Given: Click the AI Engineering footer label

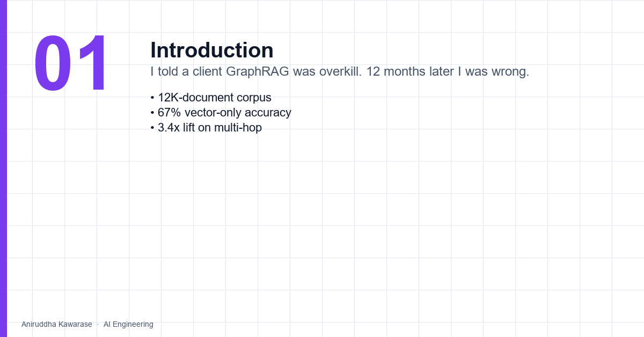Looking at the screenshot, I should [x=128, y=324].
